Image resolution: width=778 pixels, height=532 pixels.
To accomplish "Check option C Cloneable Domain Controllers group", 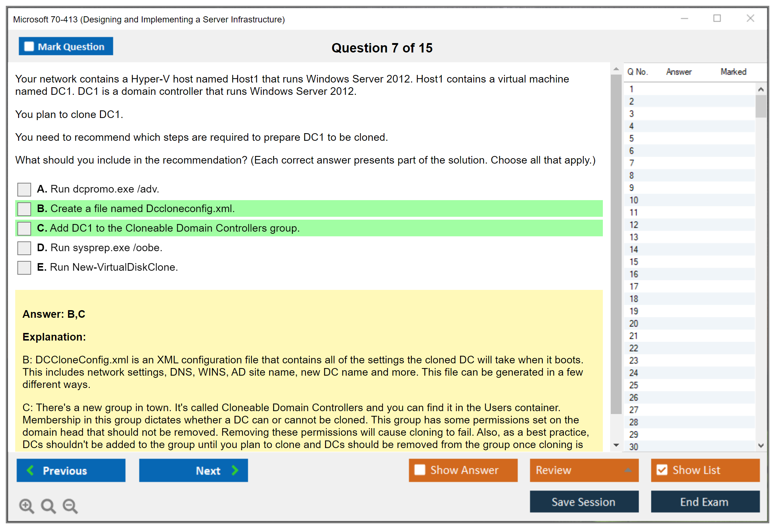I will [x=24, y=228].
